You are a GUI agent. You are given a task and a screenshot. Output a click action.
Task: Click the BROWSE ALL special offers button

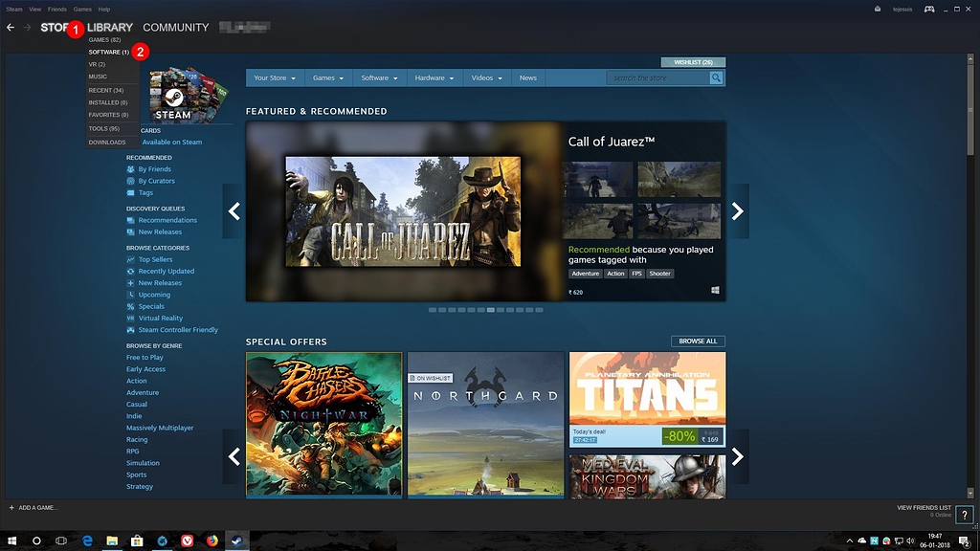698,342
